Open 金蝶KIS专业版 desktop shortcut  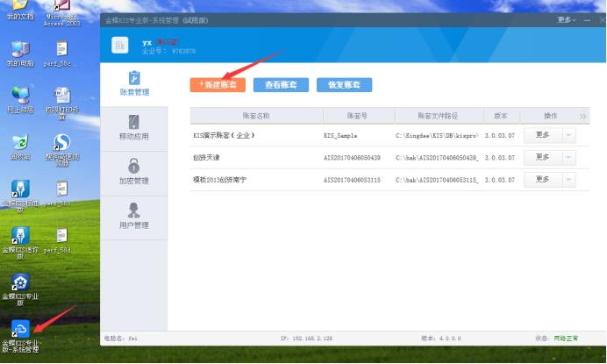(x=20, y=289)
